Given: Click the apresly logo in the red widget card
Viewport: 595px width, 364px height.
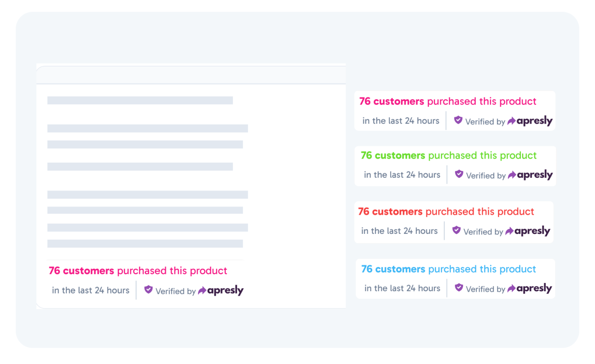Looking at the screenshot, I should pos(528,231).
